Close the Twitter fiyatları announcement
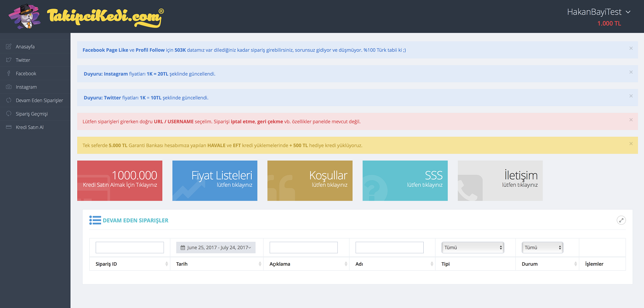 631,96
